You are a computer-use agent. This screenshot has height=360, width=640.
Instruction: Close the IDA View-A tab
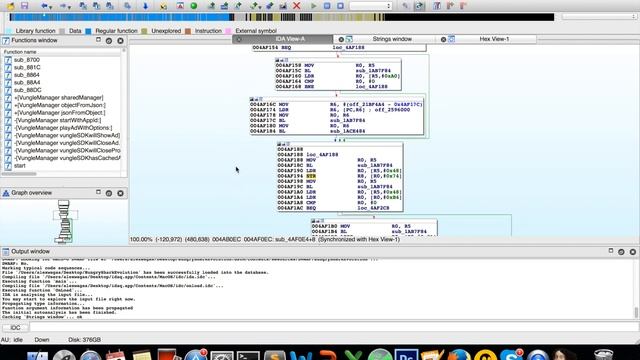pos(239,40)
